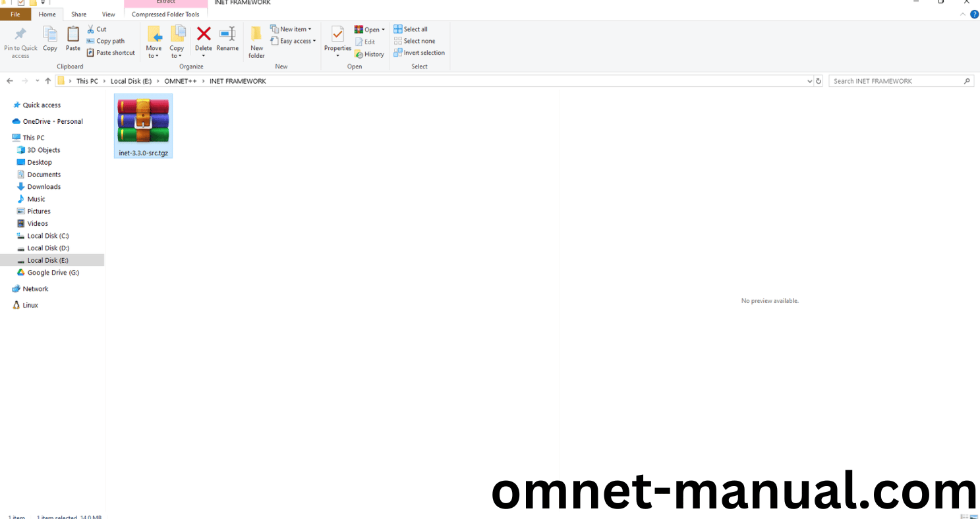Screen dimensions: 980x519
Task: Click OMNET++ in the breadcrumb path
Action: [181, 81]
